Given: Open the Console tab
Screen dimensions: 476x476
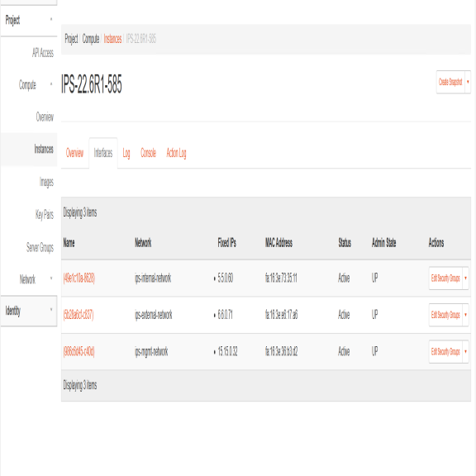Looking at the screenshot, I should pos(148,153).
